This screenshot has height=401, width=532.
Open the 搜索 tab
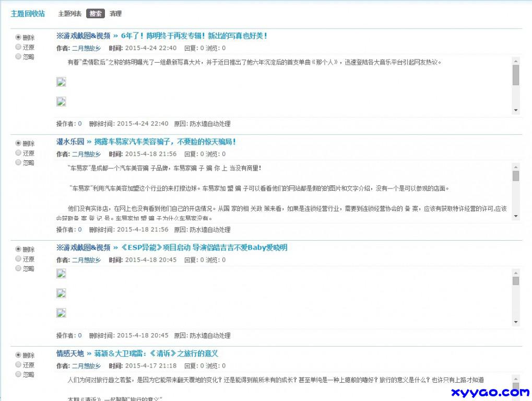pos(96,14)
